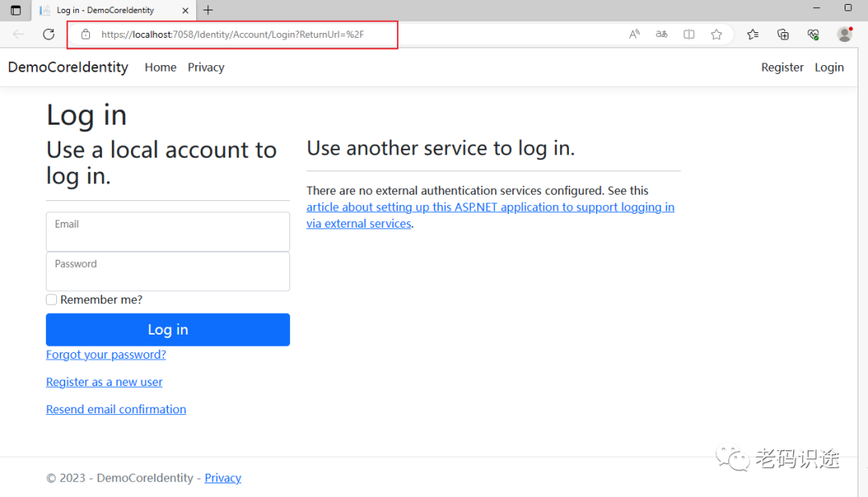The height and width of the screenshot is (497, 868).
Task: Click into the Email input field
Action: click(168, 232)
